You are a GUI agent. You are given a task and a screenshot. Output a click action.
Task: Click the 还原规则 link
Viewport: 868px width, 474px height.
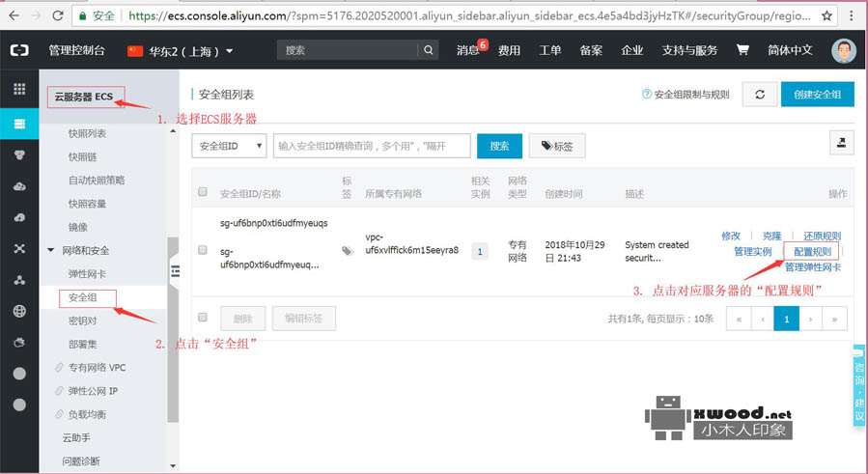822,236
